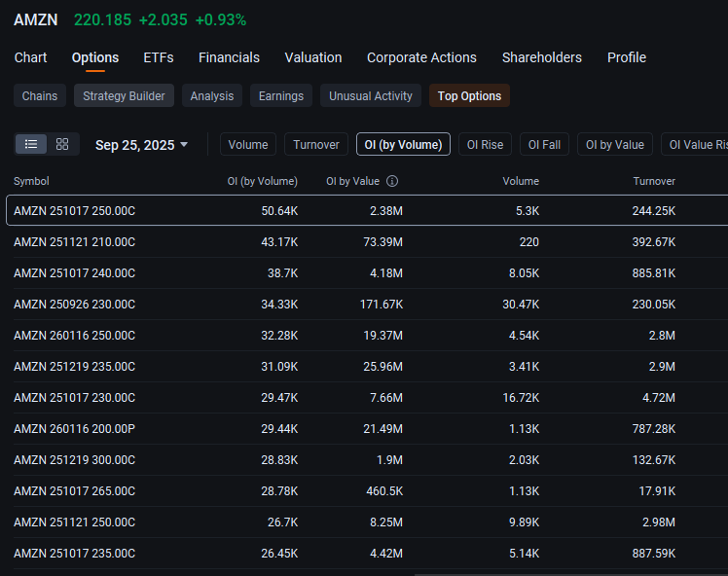728x576 pixels.
Task: Select the OI Rise filter
Action: click(x=485, y=144)
